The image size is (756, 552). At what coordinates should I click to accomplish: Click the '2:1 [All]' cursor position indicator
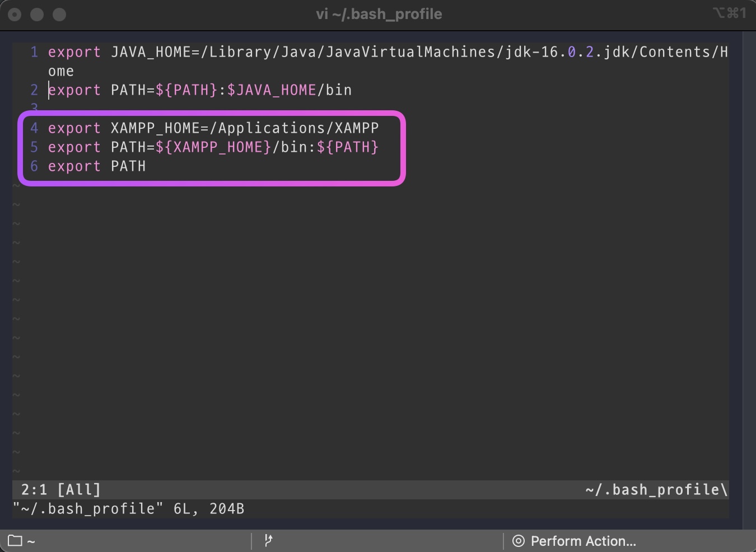pos(61,490)
